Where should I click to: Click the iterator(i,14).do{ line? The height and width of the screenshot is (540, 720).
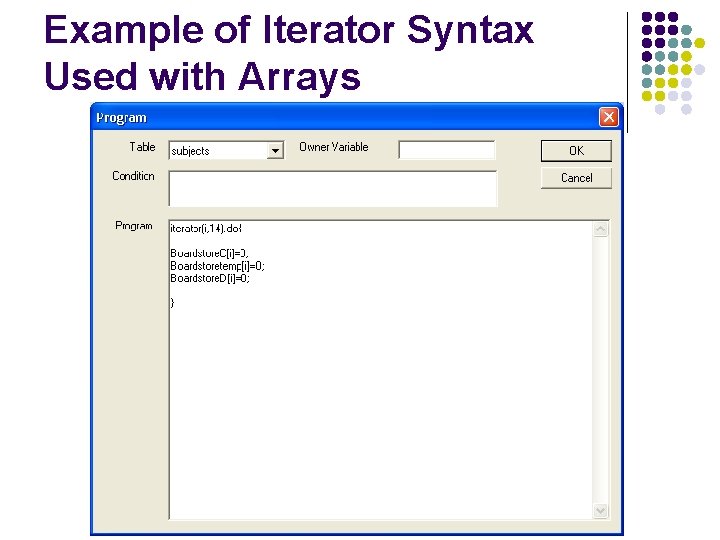tap(206, 228)
